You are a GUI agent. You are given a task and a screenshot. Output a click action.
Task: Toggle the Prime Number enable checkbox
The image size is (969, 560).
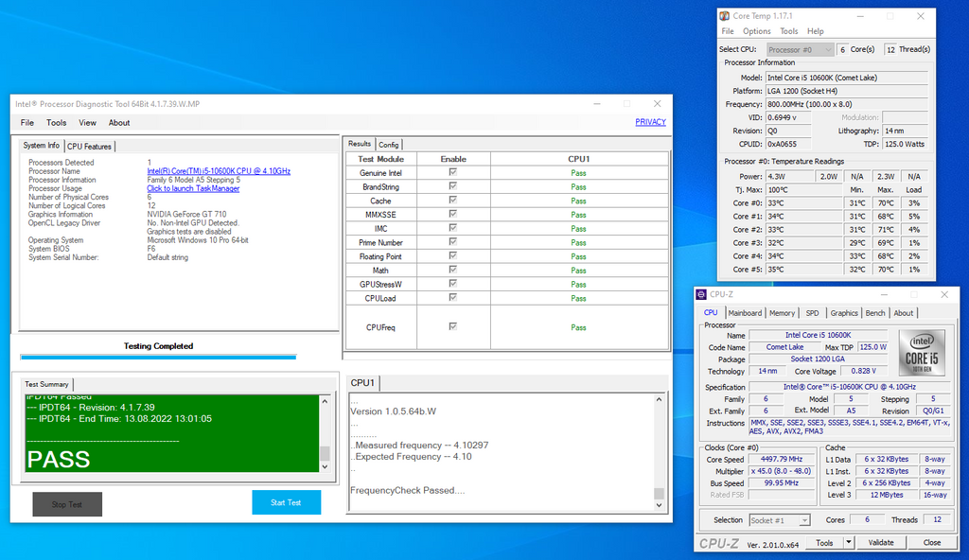point(453,241)
